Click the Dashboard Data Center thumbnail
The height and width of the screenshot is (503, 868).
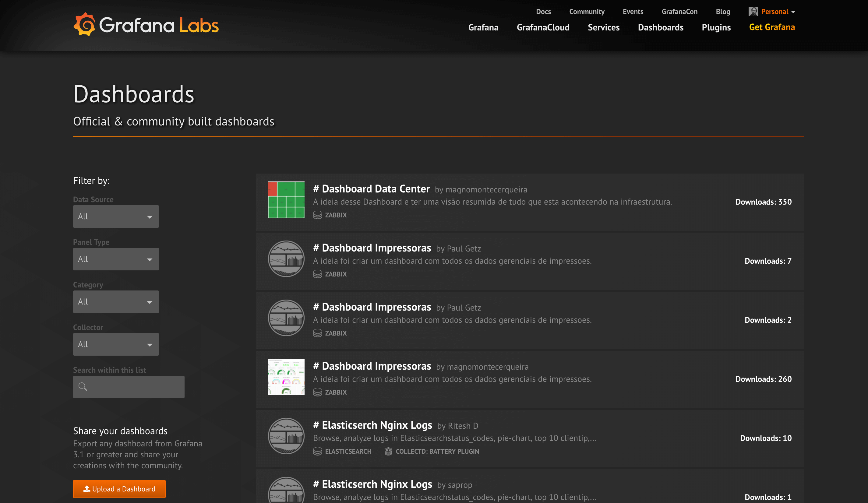[286, 200]
